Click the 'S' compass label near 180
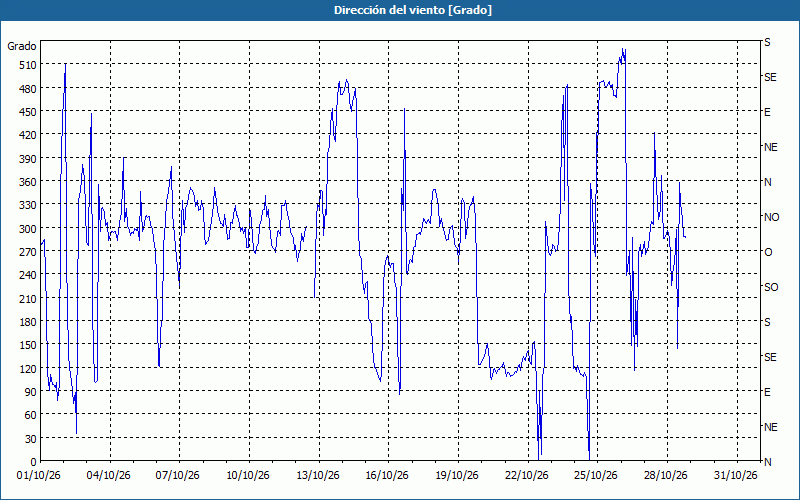The height and width of the screenshot is (500, 800). click(767, 322)
